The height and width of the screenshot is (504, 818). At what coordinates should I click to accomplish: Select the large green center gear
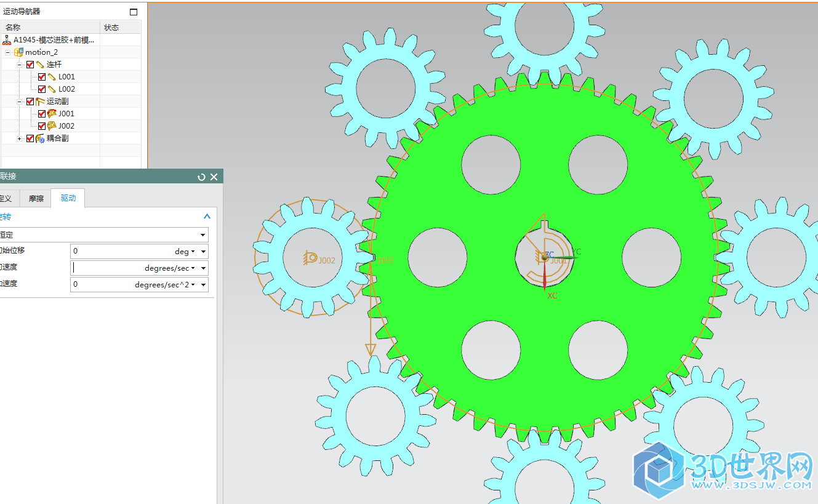544,332
